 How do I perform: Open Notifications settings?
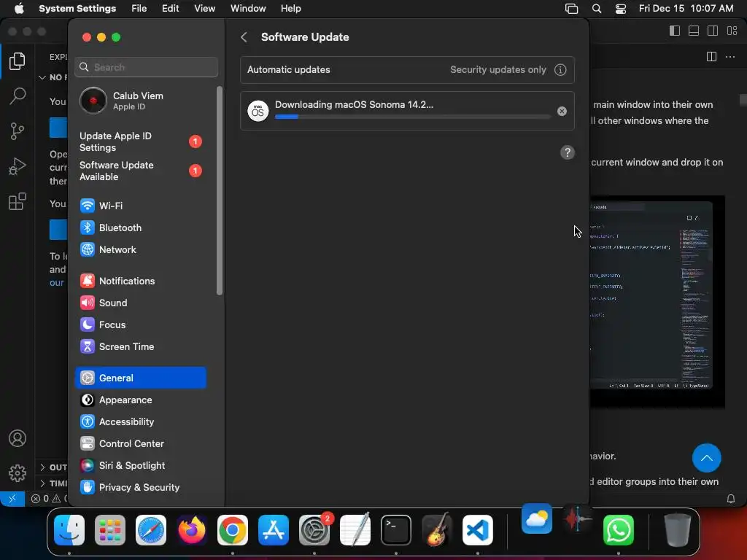(141, 281)
